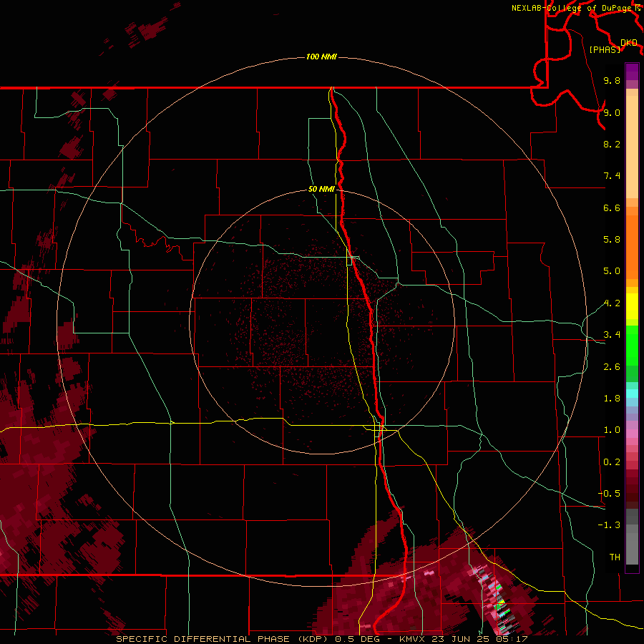Click the gray segment at the color bar bottom
The image size is (644, 644).
(x=632, y=546)
